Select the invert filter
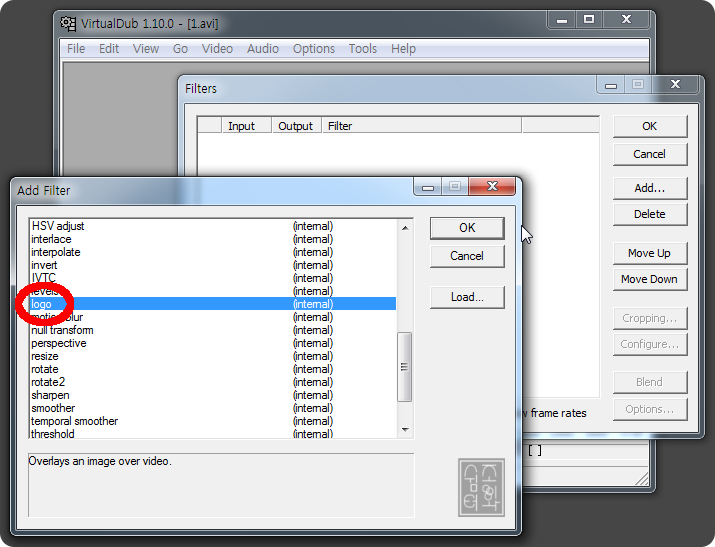This screenshot has height=547, width=715. pyautogui.click(x=213, y=265)
